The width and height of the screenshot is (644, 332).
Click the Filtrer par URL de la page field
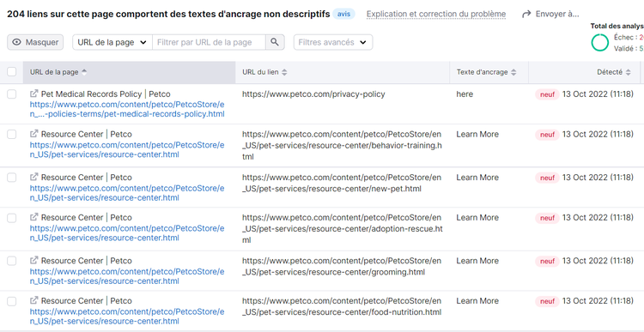click(209, 42)
